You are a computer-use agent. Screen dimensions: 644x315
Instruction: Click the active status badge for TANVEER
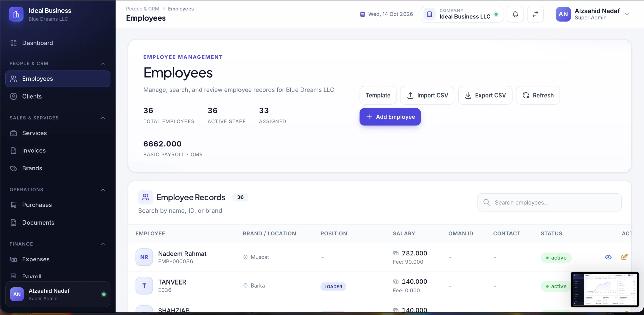(556, 286)
